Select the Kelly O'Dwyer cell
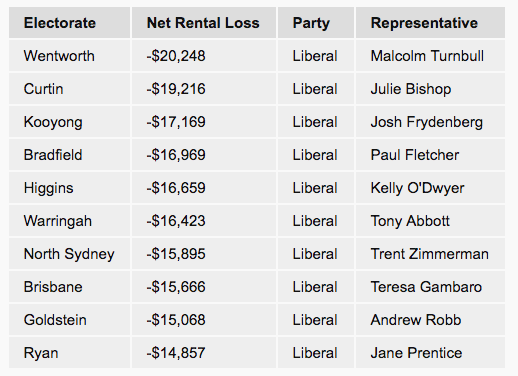This screenshot has width=518, height=376. (430, 188)
